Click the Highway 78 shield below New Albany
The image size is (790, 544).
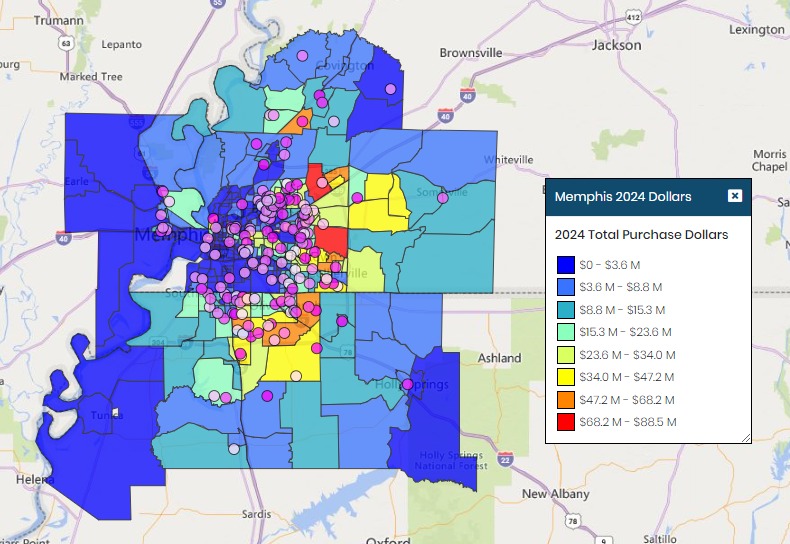point(572,521)
